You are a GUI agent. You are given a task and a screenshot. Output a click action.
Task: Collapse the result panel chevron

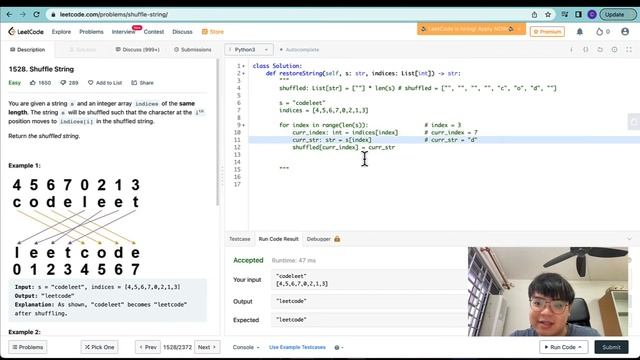point(629,239)
